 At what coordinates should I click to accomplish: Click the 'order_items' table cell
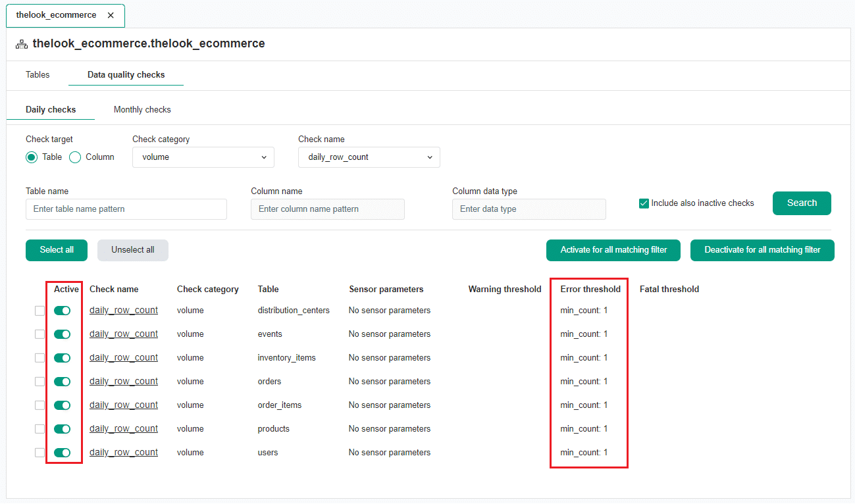(x=280, y=405)
